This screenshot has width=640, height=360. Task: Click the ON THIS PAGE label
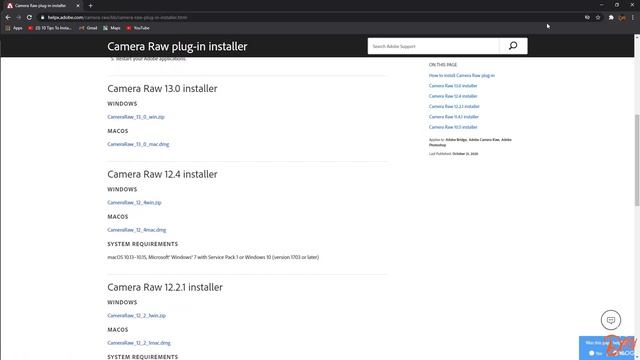pyautogui.click(x=443, y=65)
